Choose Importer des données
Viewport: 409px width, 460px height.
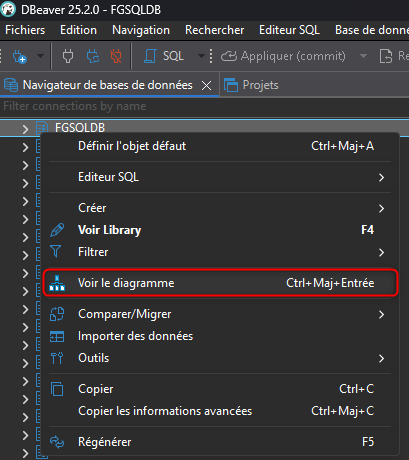click(x=220, y=336)
